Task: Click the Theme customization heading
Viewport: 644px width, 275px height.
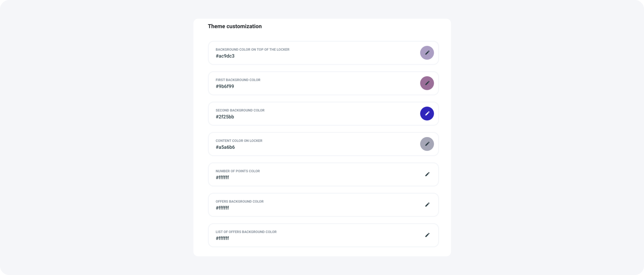Action: (x=235, y=26)
